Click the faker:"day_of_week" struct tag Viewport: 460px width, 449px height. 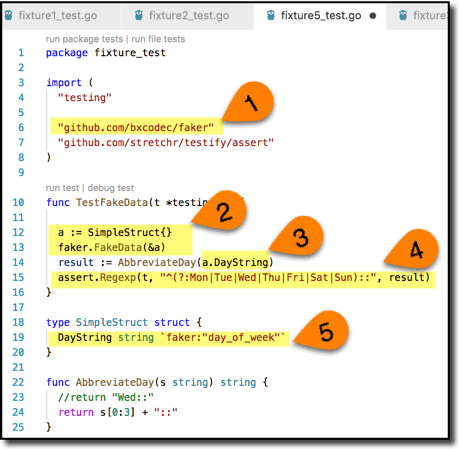(x=222, y=337)
